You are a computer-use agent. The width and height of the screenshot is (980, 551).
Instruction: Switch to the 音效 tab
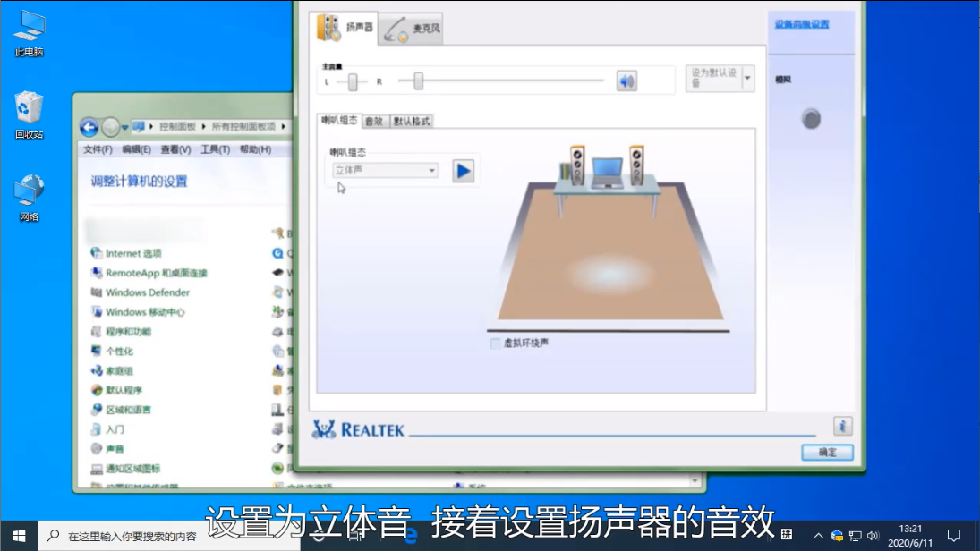tap(374, 121)
